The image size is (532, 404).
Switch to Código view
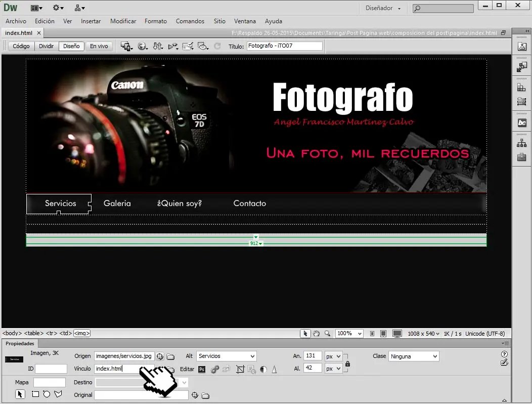[21, 46]
